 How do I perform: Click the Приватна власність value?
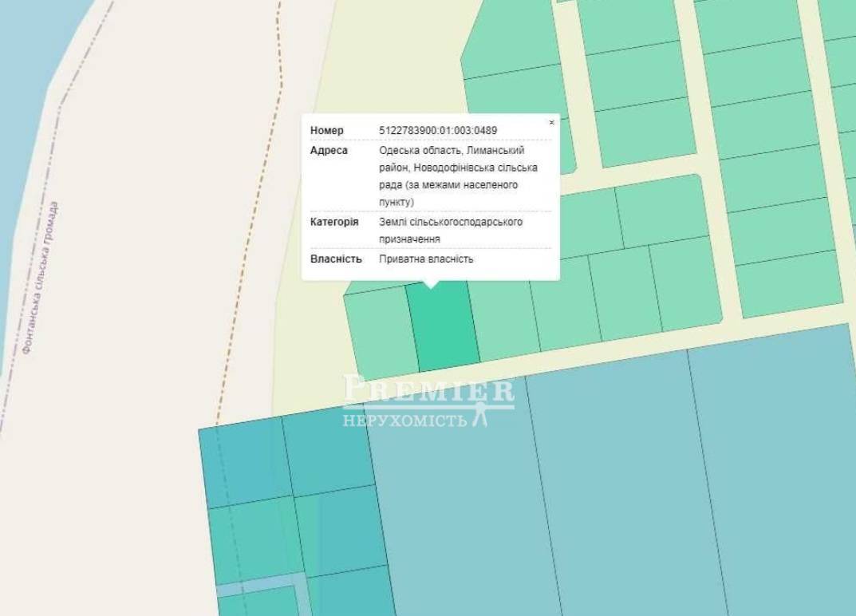click(x=426, y=259)
